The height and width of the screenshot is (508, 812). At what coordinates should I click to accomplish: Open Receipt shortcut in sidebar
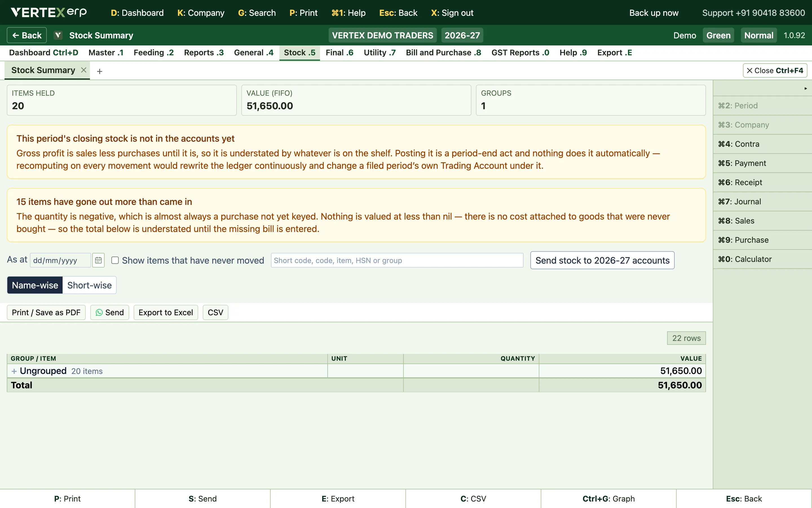click(762, 182)
